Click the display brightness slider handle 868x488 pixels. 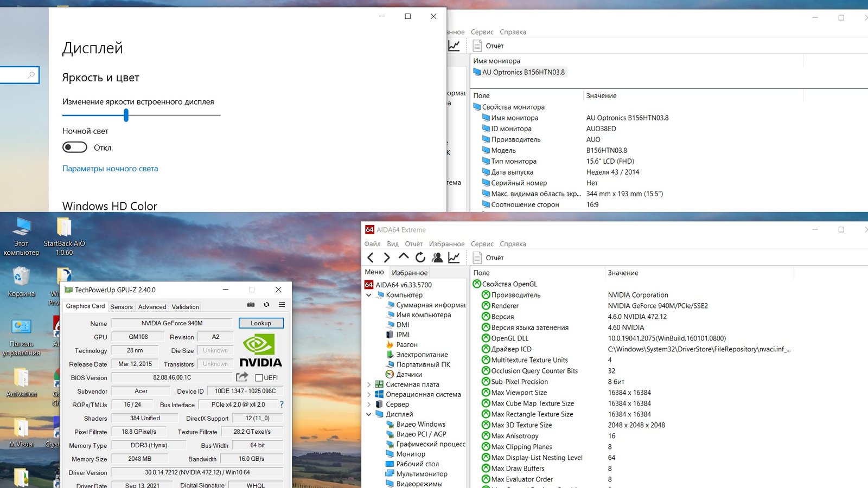126,115
